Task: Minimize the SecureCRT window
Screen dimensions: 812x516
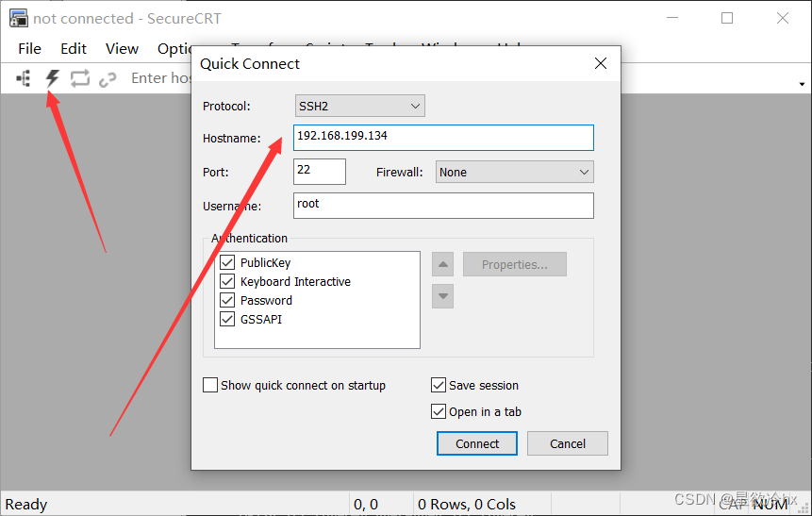Action: [x=672, y=18]
